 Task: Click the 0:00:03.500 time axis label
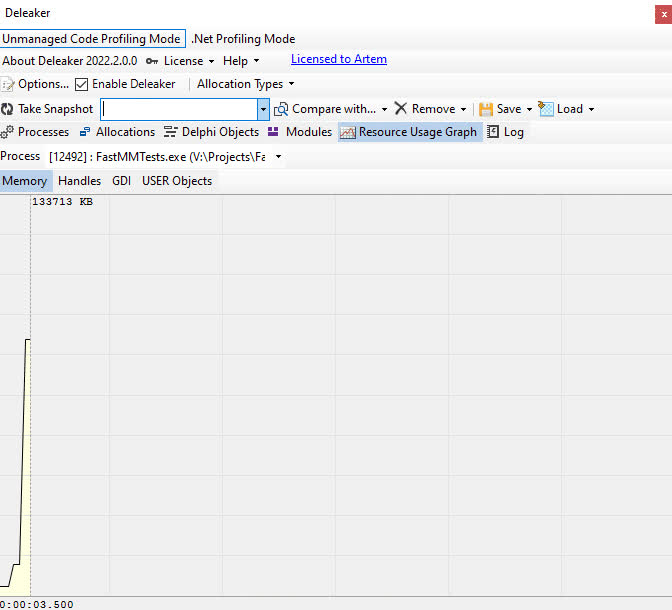click(37, 604)
